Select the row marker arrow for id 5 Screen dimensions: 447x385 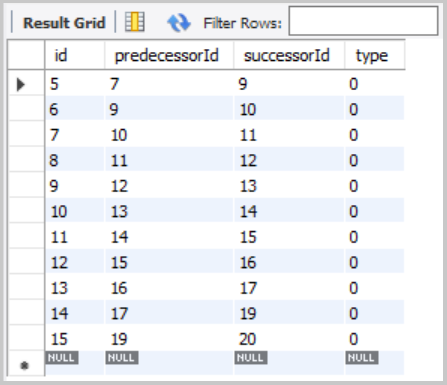point(21,84)
